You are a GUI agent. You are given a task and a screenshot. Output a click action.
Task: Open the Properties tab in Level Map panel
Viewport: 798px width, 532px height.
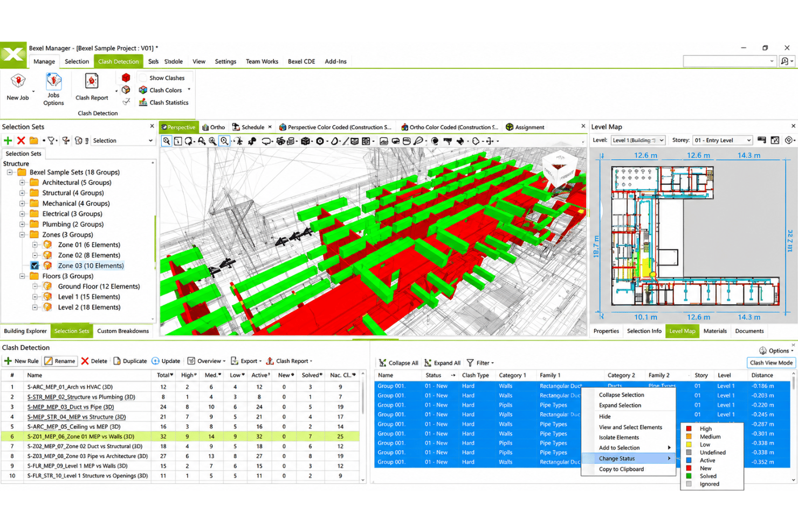[x=606, y=331]
